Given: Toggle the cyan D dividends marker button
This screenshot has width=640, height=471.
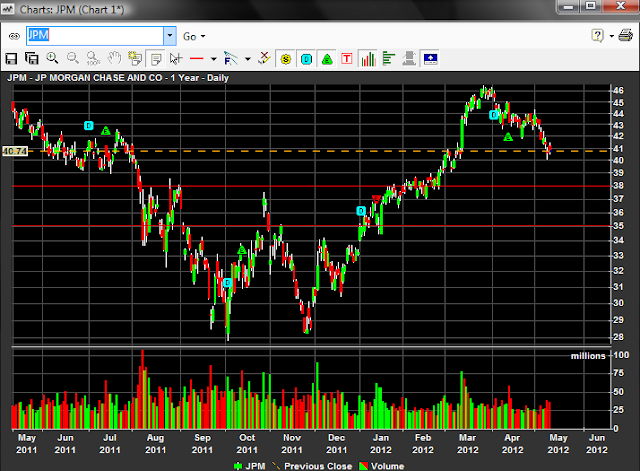Looking at the screenshot, I should coord(307,60).
